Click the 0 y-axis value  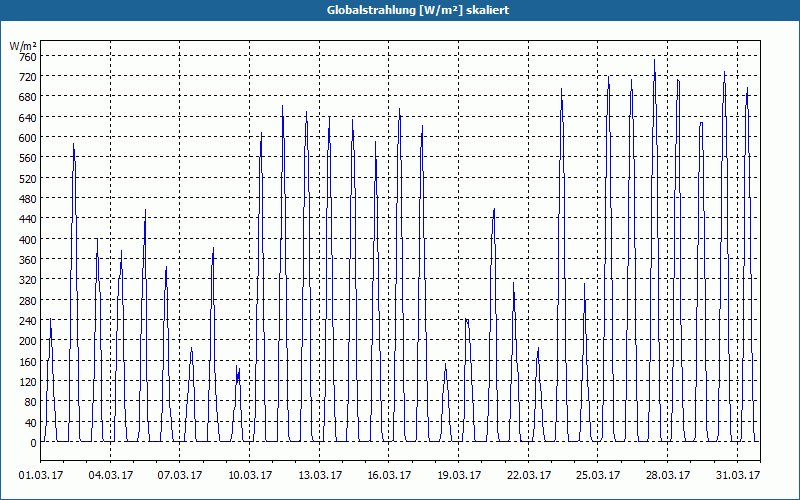point(34,443)
